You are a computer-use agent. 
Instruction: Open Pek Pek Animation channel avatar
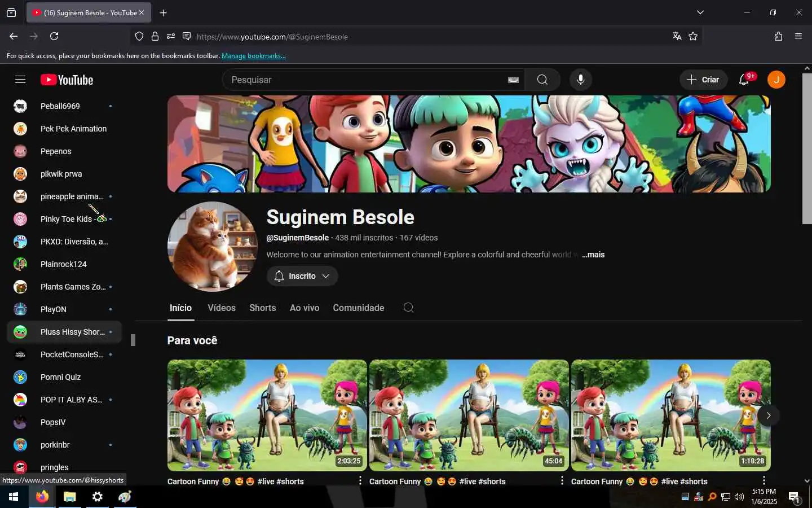coord(20,129)
